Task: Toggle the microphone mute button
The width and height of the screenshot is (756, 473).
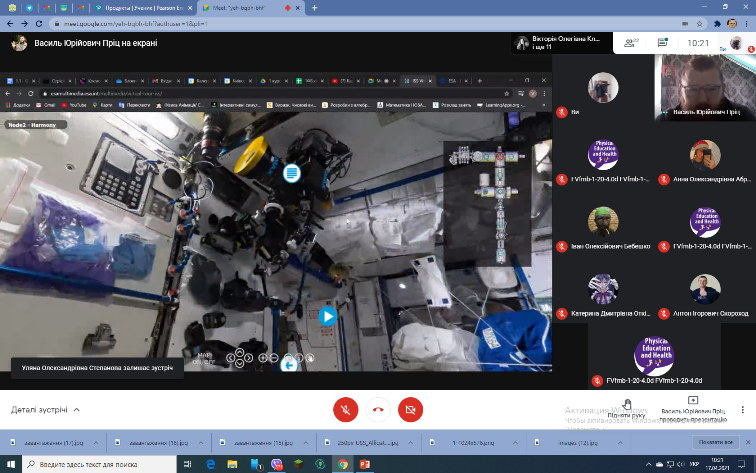Action: 345,409
